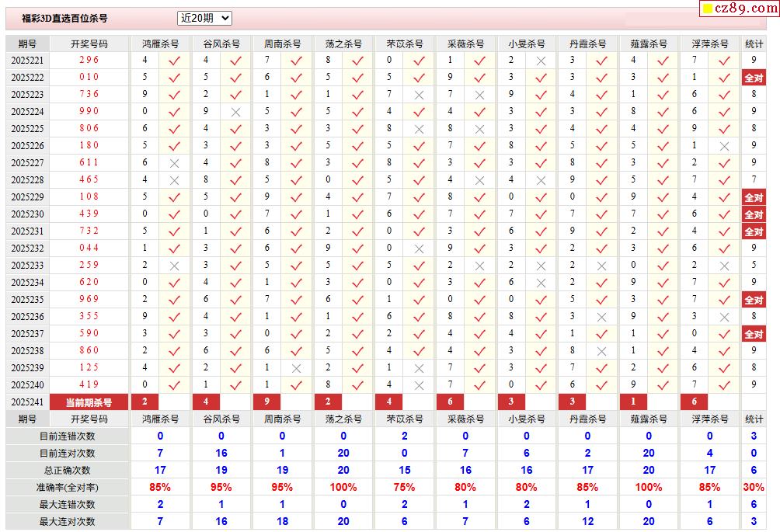The height and width of the screenshot is (532, 780).
Task: Click the X mark for 小旻杀号 in row 2025234
Action: pyautogui.click(x=541, y=283)
